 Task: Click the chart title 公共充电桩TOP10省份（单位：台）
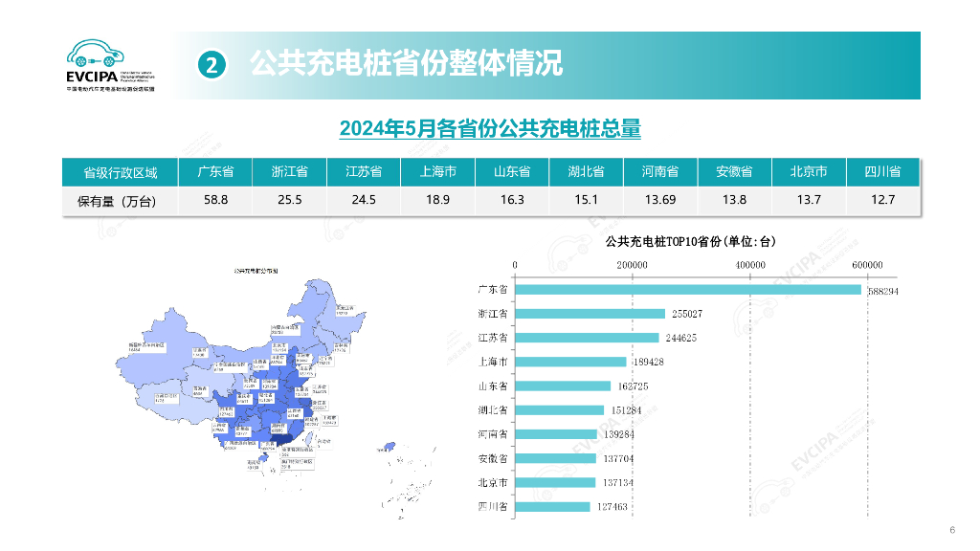coord(692,242)
